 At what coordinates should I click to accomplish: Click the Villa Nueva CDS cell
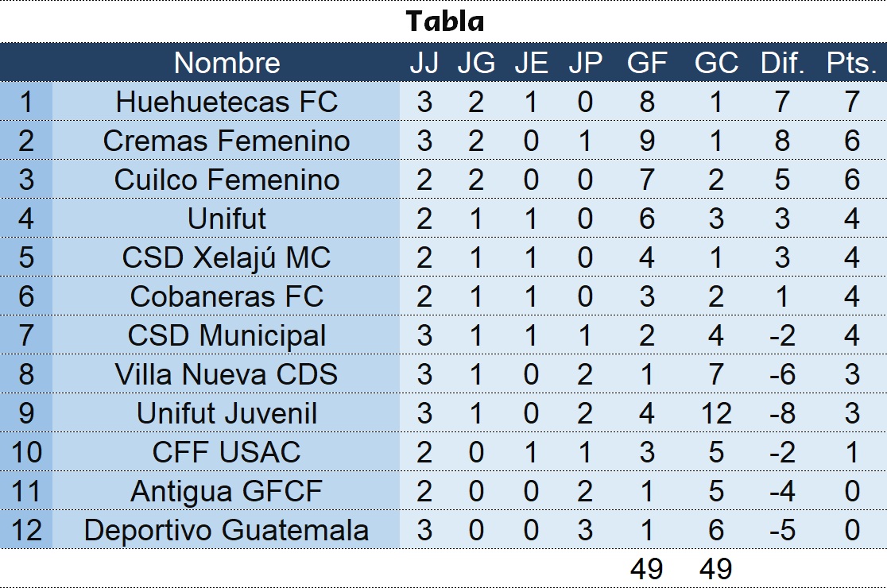click(227, 374)
